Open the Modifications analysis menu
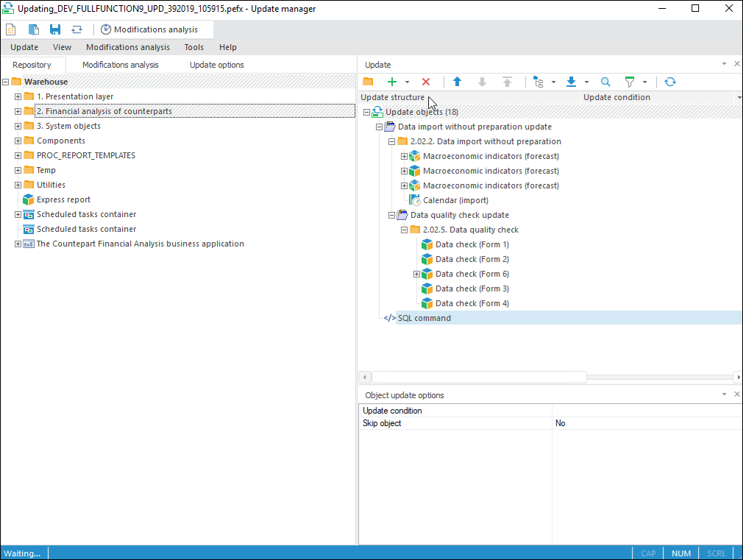 pos(127,47)
